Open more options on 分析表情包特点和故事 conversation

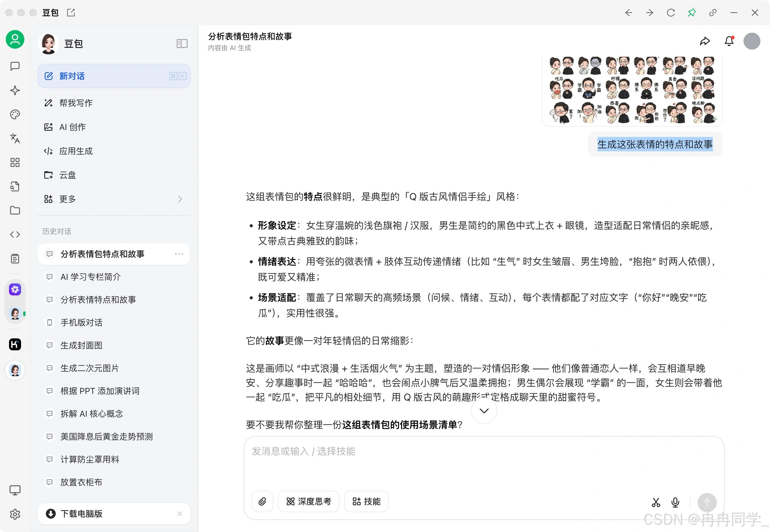[x=179, y=254]
